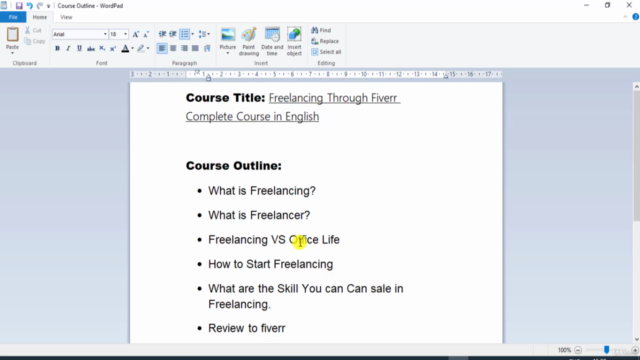This screenshot has width=640, height=360.
Task: Click the 'What is Freelancing?' bullet
Action: click(262, 191)
